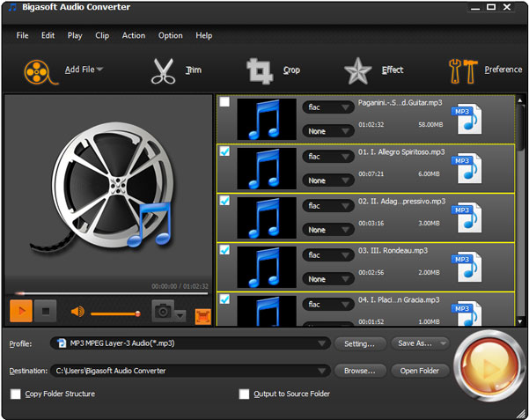
Task: Open None dropdown for 03. III. Rondeau
Action: click(x=328, y=279)
